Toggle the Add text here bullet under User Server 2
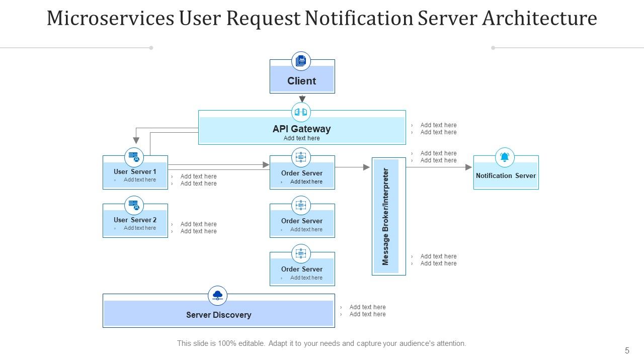Image resolution: width=644 pixels, height=362 pixels. tap(198, 224)
